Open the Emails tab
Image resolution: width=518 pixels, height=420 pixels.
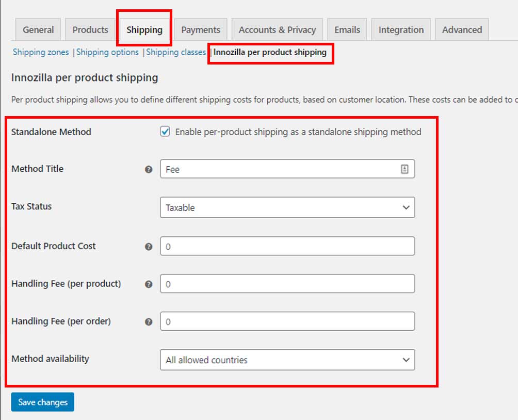[347, 30]
